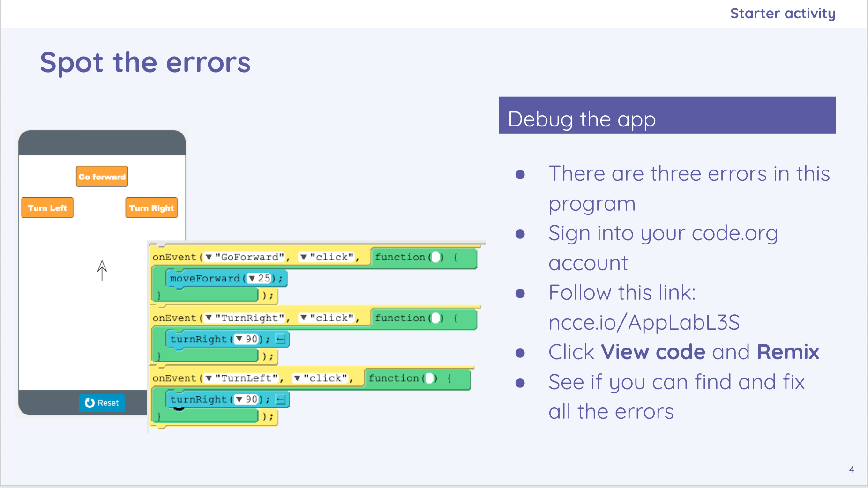Click the arrow icon after first turnRight block
868x488 pixels.
tap(280, 339)
